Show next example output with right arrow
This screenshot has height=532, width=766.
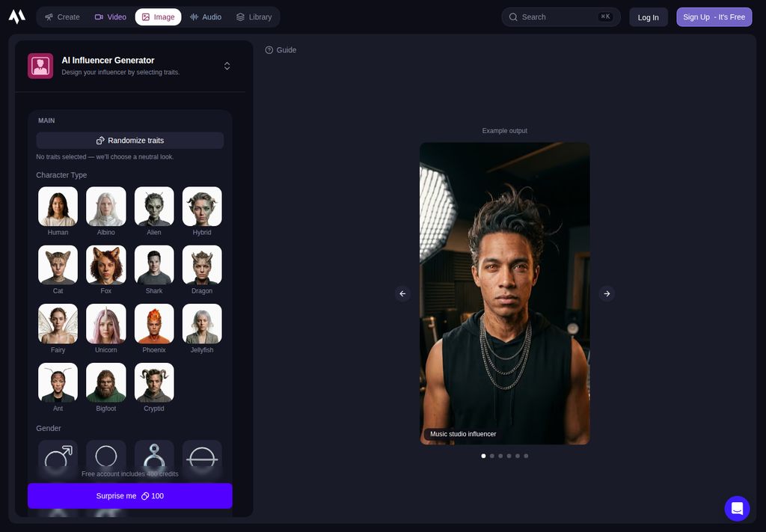coord(607,293)
